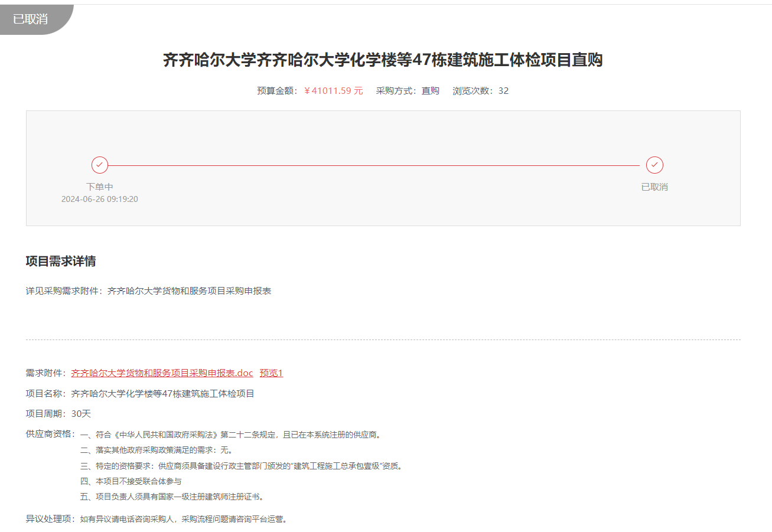Click the 已取消 step checkmark circle
The height and width of the screenshot is (532, 772).
654,165
